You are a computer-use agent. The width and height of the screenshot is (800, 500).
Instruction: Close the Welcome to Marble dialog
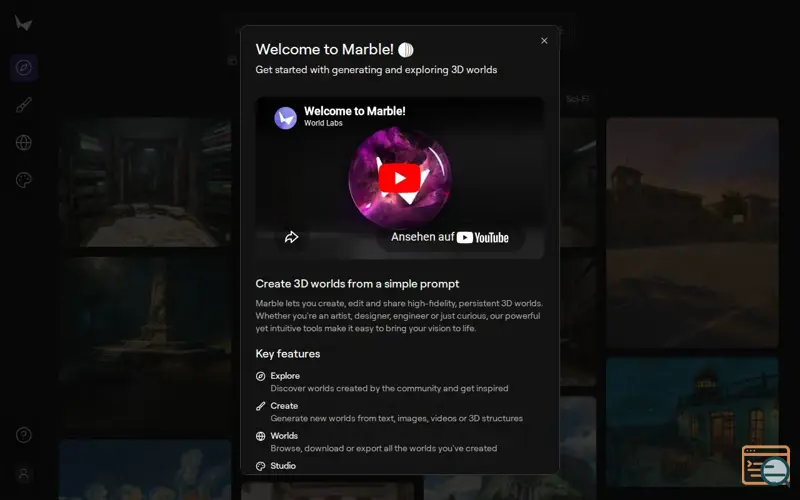pyautogui.click(x=544, y=41)
